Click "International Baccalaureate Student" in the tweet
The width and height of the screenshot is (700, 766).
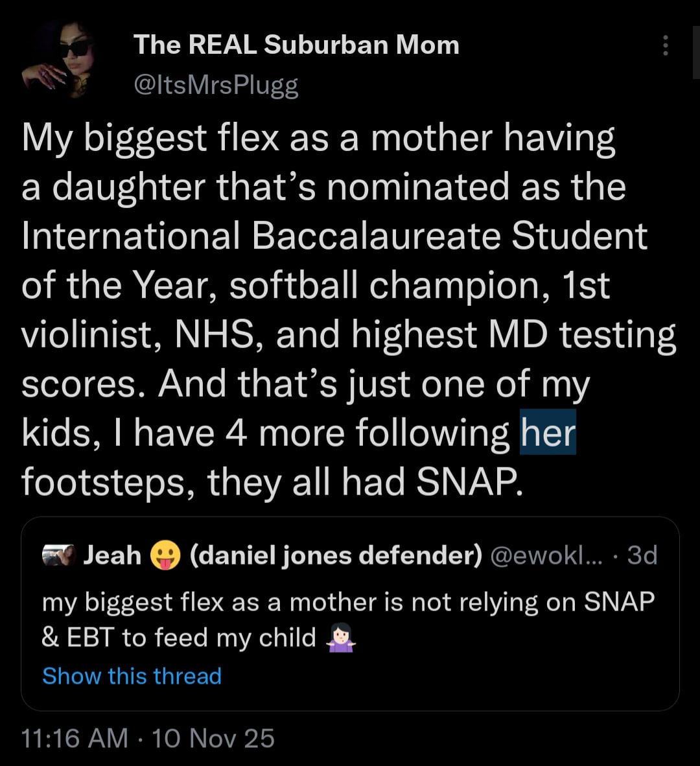pos(334,236)
